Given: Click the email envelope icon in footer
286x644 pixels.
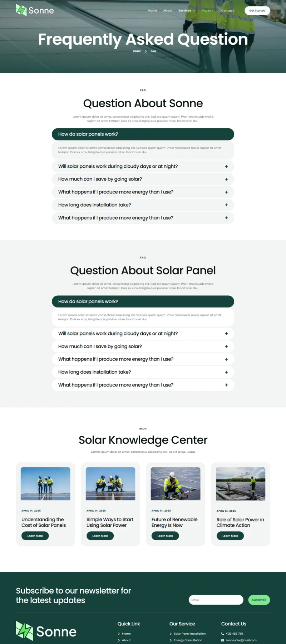Looking at the screenshot, I should 223,640.
